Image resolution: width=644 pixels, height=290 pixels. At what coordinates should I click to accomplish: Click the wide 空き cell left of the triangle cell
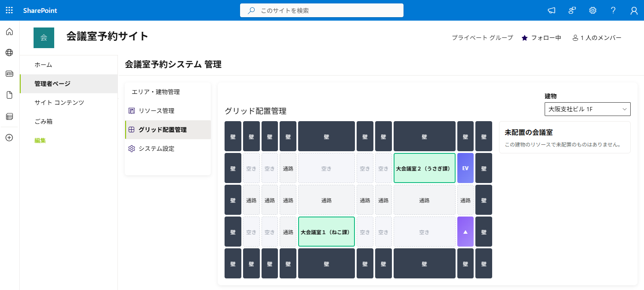[425, 232]
